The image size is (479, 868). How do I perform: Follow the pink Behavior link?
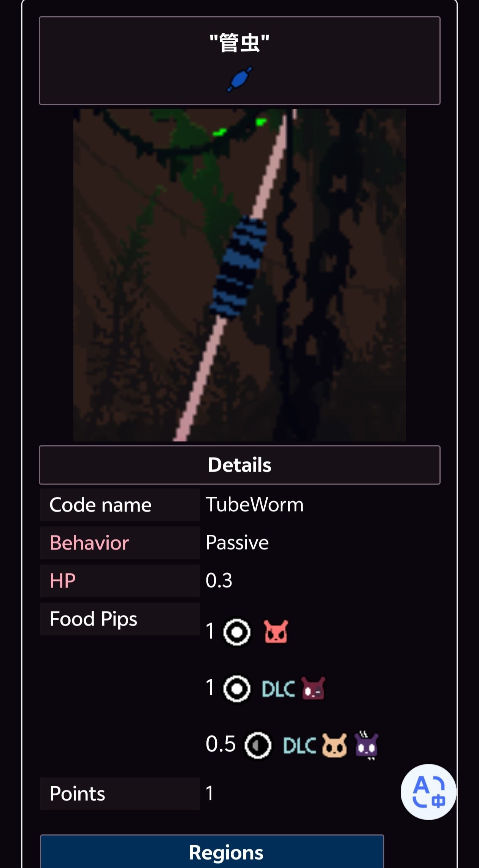click(89, 542)
